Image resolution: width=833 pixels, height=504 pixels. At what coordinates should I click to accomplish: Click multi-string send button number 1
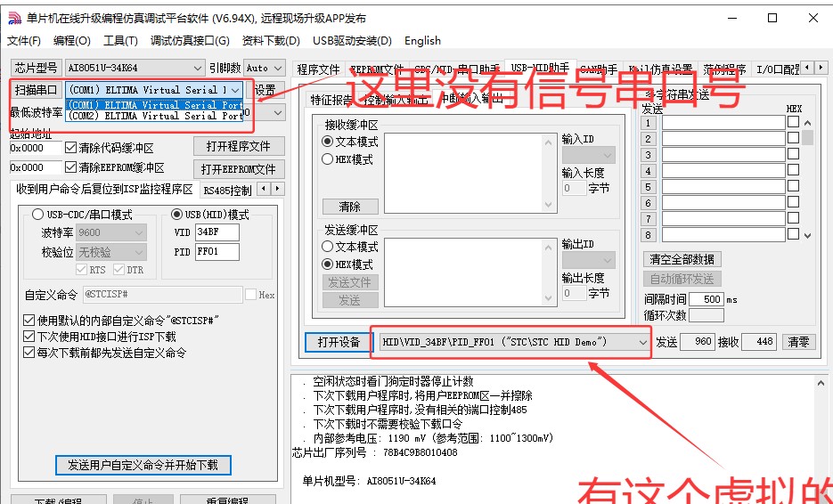(x=648, y=123)
